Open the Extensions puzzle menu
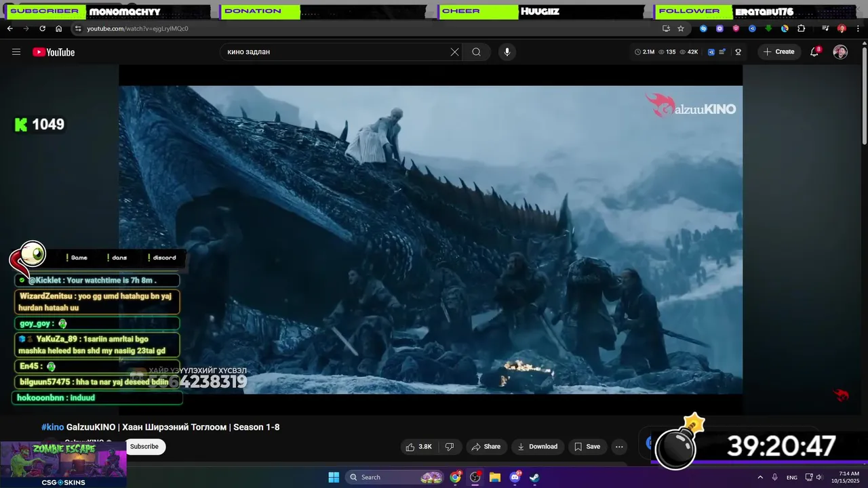Screen dimensions: 868x488 point(801,28)
